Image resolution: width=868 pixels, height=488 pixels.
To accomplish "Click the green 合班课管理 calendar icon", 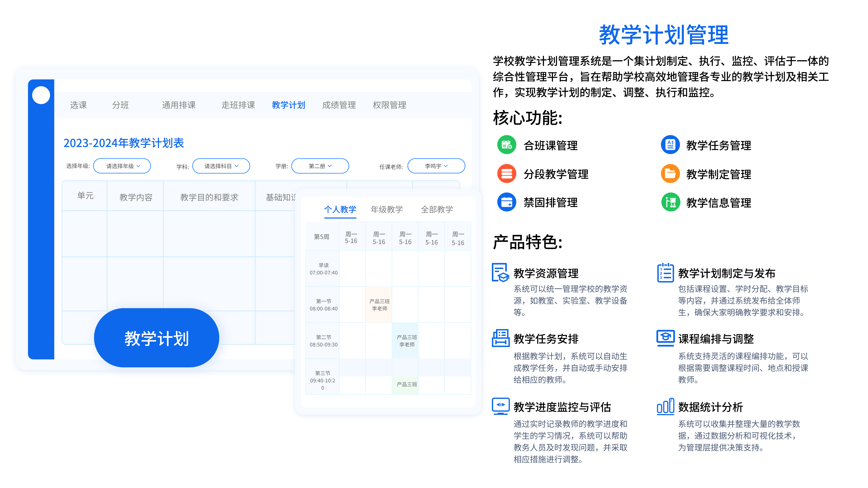I will pyautogui.click(x=506, y=145).
